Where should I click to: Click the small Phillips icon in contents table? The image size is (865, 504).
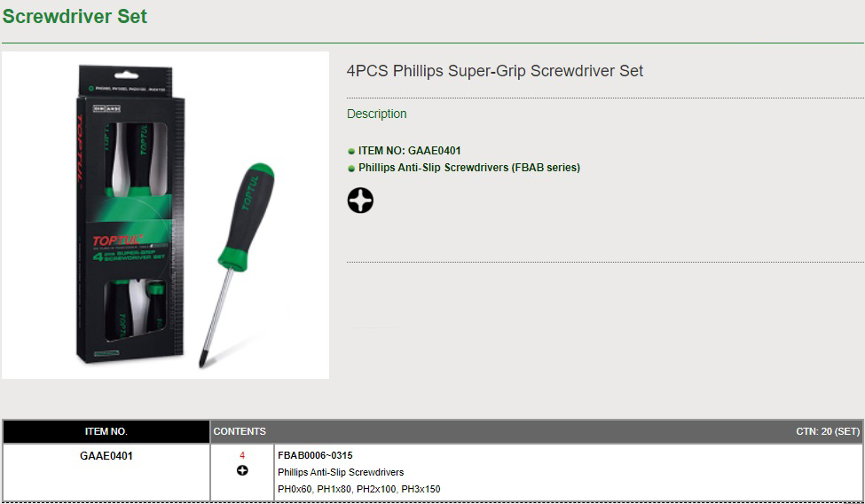pyautogui.click(x=242, y=470)
